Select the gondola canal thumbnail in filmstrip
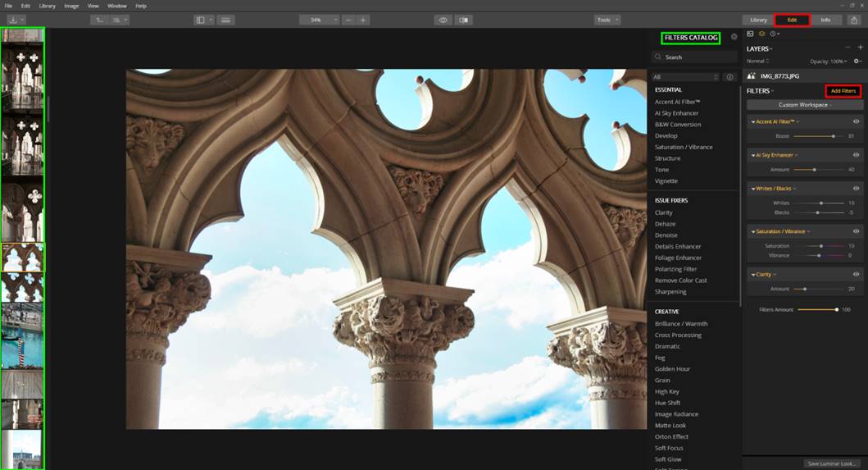This screenshot has height=470, width=868. tap(23, 335)
